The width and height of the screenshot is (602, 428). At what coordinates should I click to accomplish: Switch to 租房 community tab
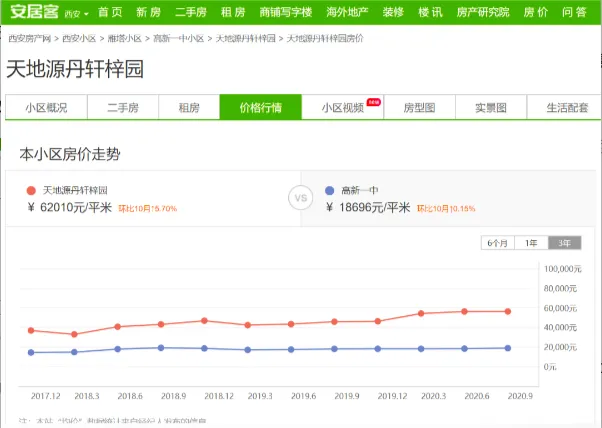189,107
